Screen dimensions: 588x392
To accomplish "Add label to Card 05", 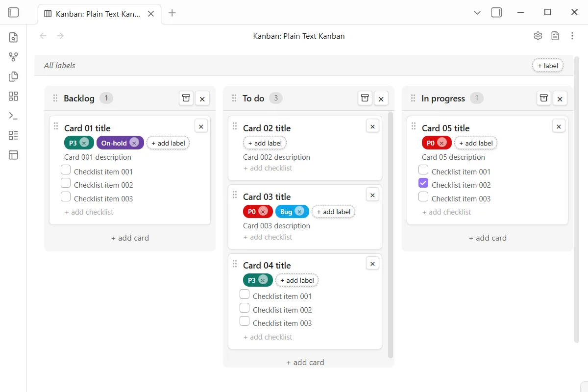I will [476, 143].
